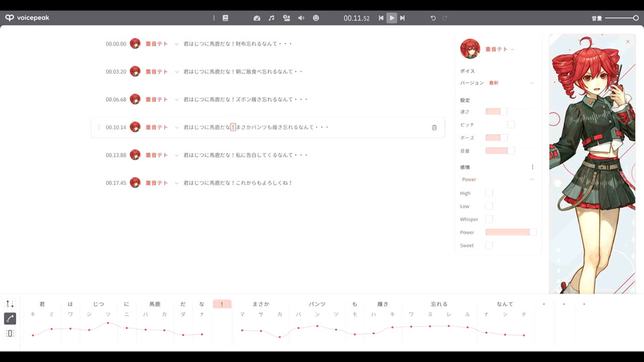644x362 pixels.
Task: Click the voicepeak logo
Action: pos(27,17)
